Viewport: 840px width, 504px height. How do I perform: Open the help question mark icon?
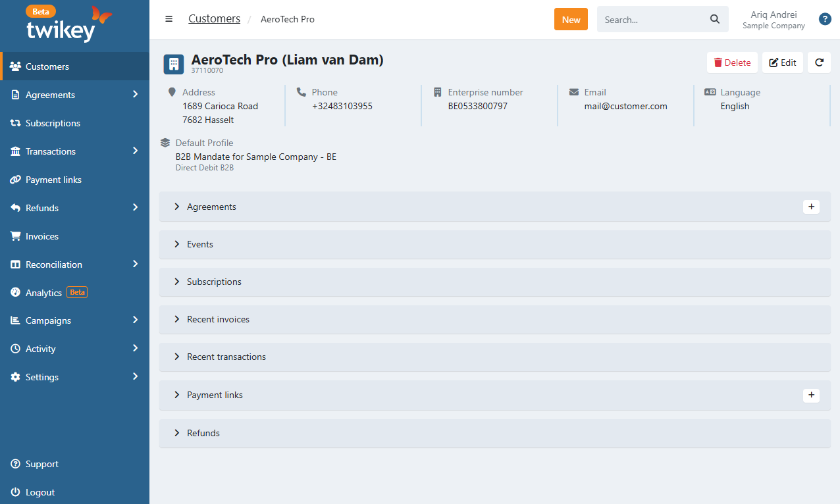pos(825,19)
